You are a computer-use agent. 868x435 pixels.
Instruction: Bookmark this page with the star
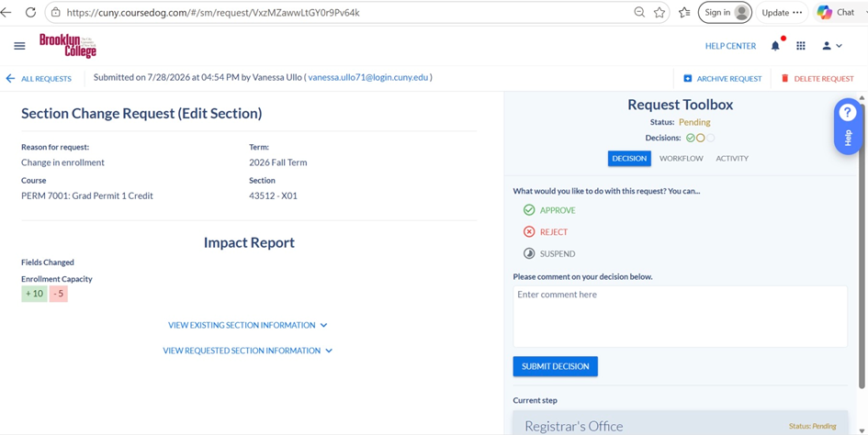point(659,12)
